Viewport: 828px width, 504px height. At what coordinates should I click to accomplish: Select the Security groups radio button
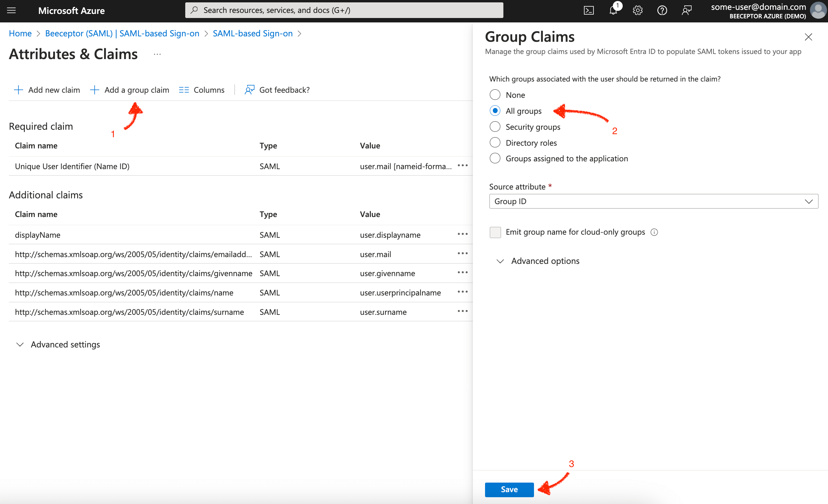tap(495, 126)
